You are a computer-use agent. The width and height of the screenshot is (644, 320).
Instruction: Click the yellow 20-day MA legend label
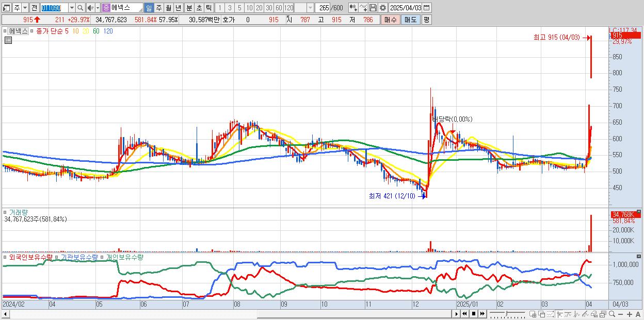click(x=86, y=31)
